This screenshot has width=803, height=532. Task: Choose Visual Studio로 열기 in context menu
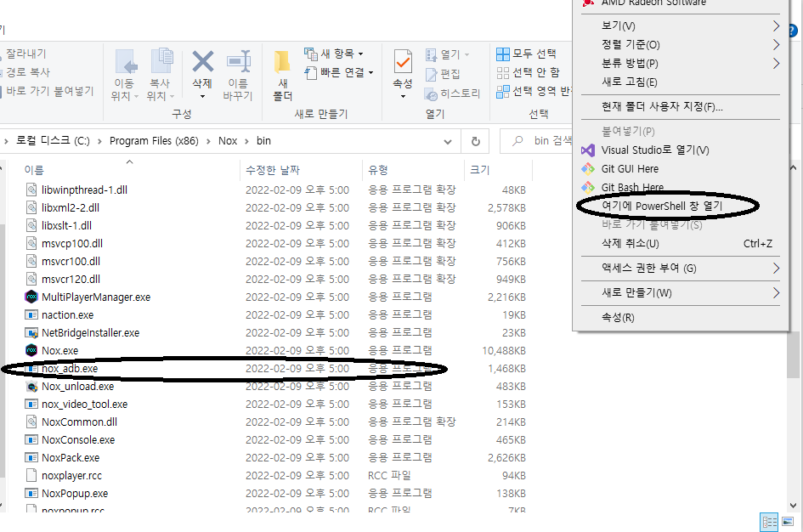coord(681,150)
